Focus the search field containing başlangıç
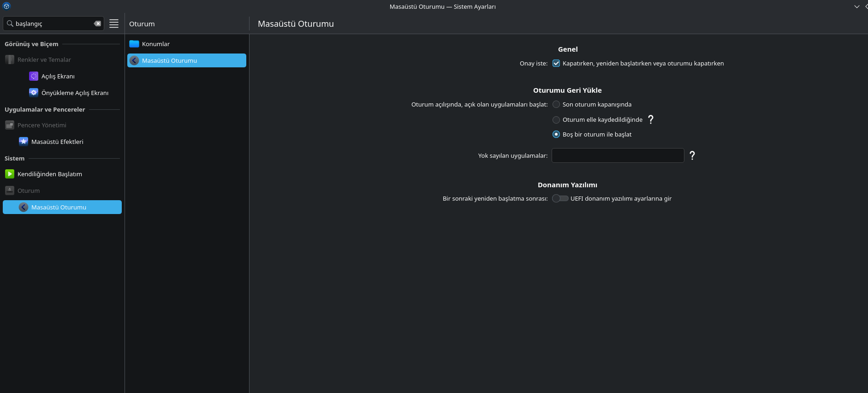The height and width of the screenshot is (393, 868). (x=54, y=24)
